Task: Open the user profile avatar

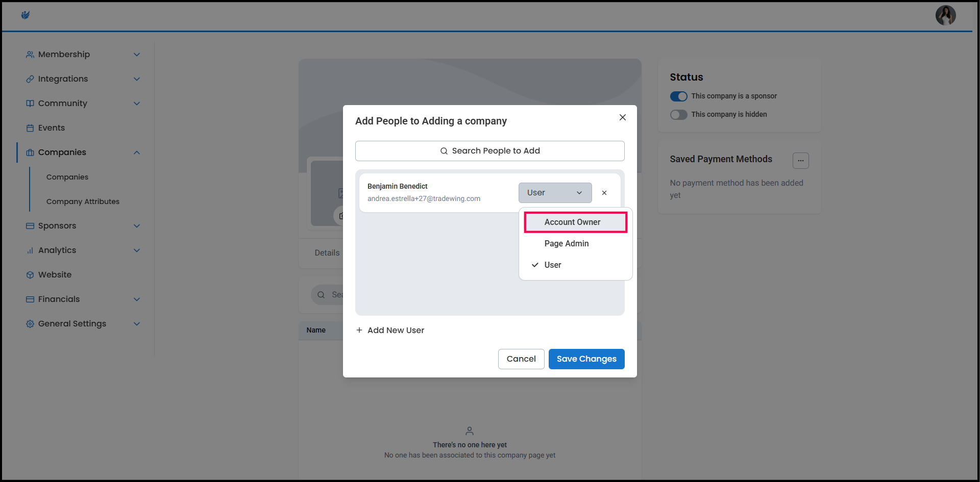Action: (x=945, y=15)
